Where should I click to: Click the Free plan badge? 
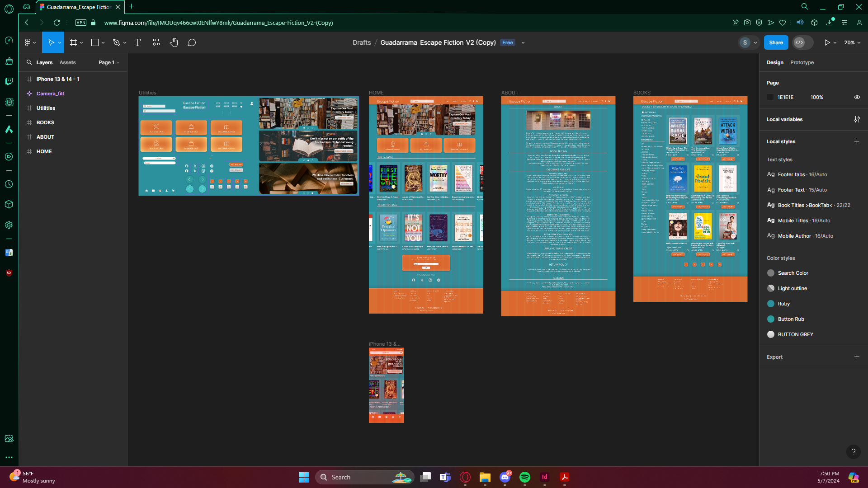(508, 42)
